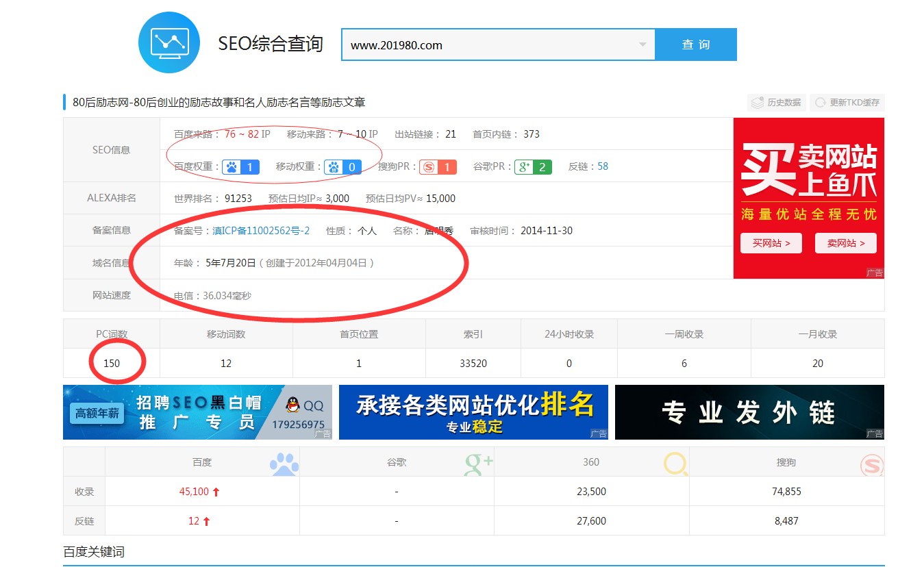Click the Baidu paw icon beside 百度权重
The width and height of the screenshot is (924, 567).
(x=233, y=166)
